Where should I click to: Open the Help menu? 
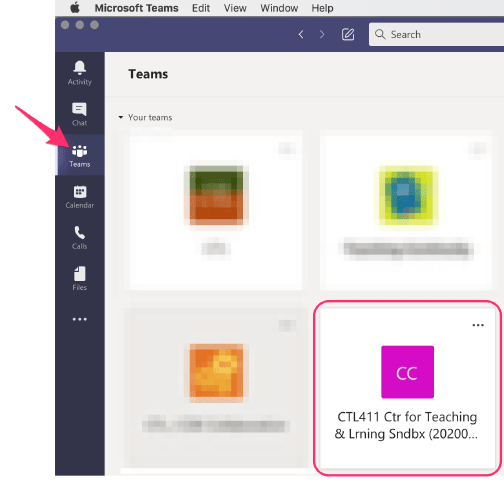(322, 8)
